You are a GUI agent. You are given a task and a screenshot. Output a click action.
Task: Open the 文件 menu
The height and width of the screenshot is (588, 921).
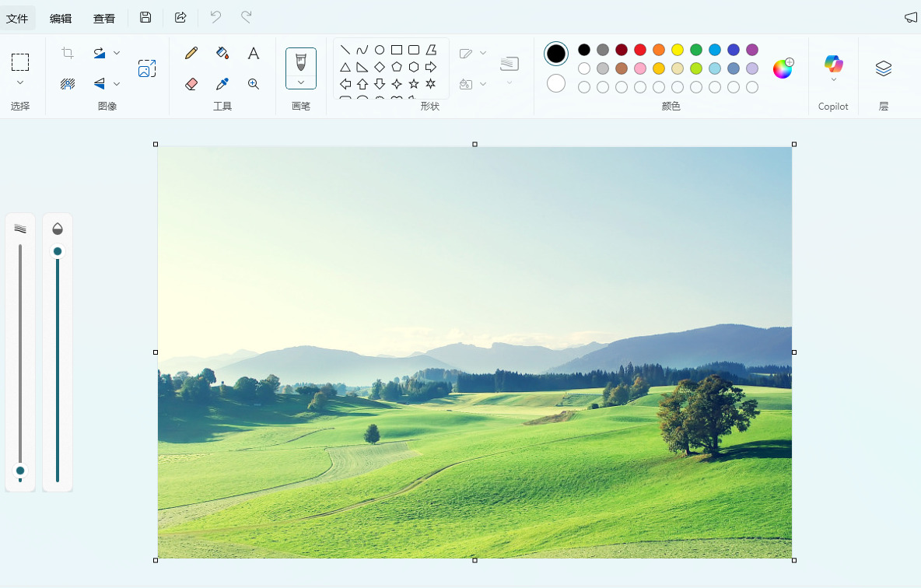[x=17, y=18]
